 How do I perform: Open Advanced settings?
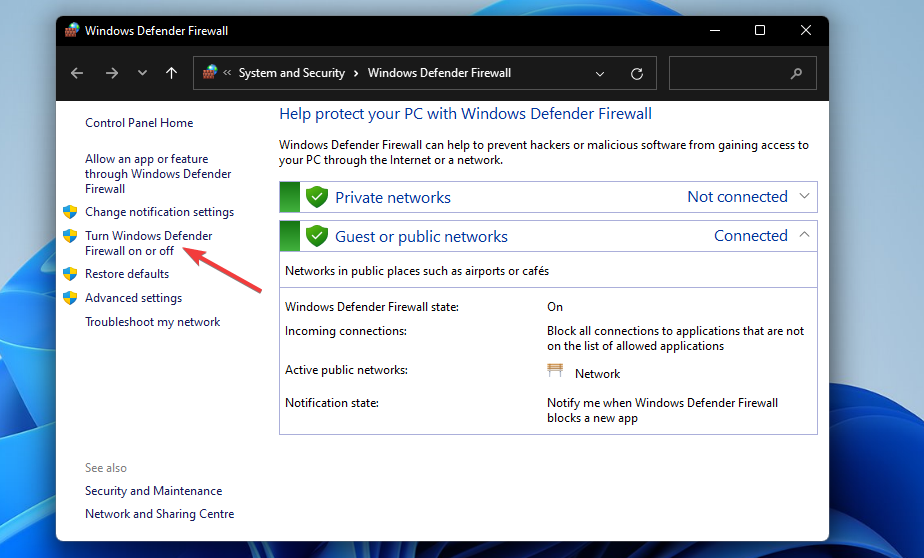click(x=133, y=298)
